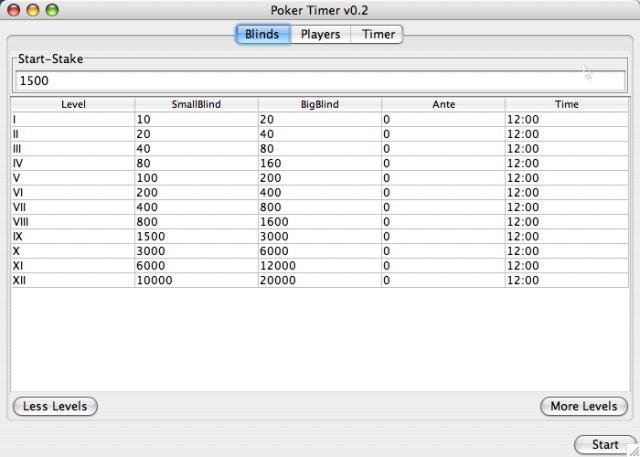
Task: Select the Ante column header
Action: (443, 104)
